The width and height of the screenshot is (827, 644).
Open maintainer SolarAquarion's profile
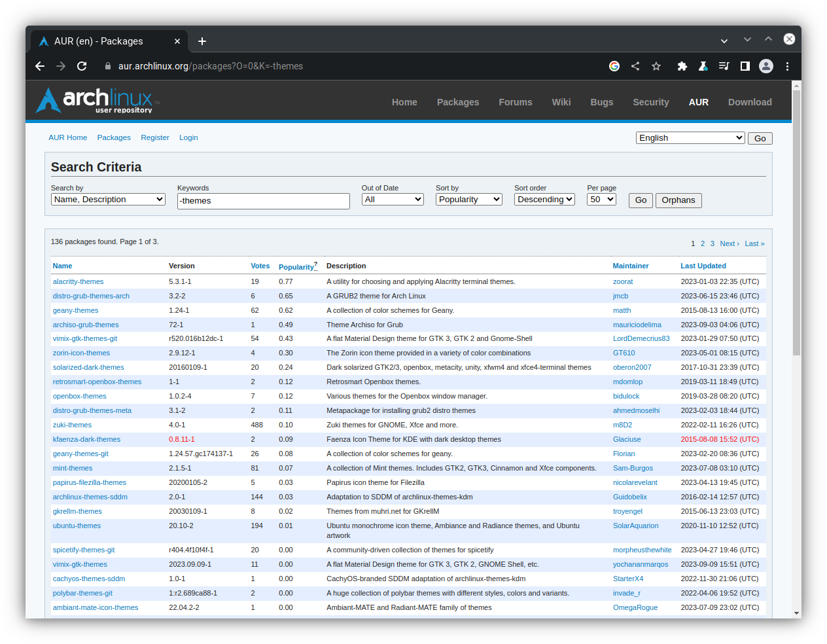click(635, 526)
